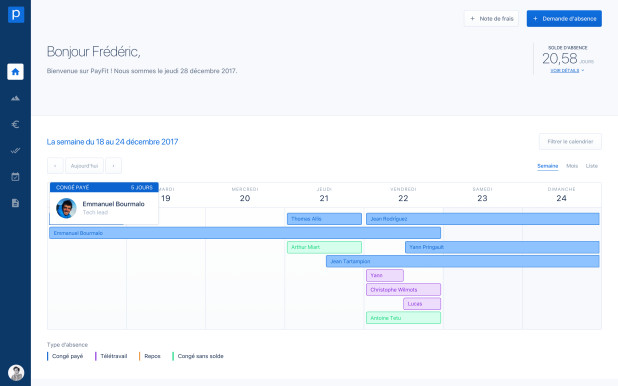This screenshot has height=386, width=618.
Task: Select Lucas purple telework bar
Action: click(x=422, y=304)
